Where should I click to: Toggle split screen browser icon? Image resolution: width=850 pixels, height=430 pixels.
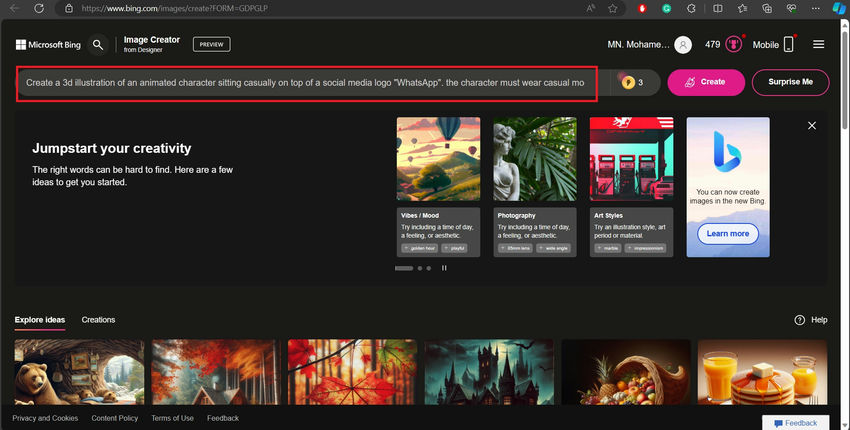(718, 8)
